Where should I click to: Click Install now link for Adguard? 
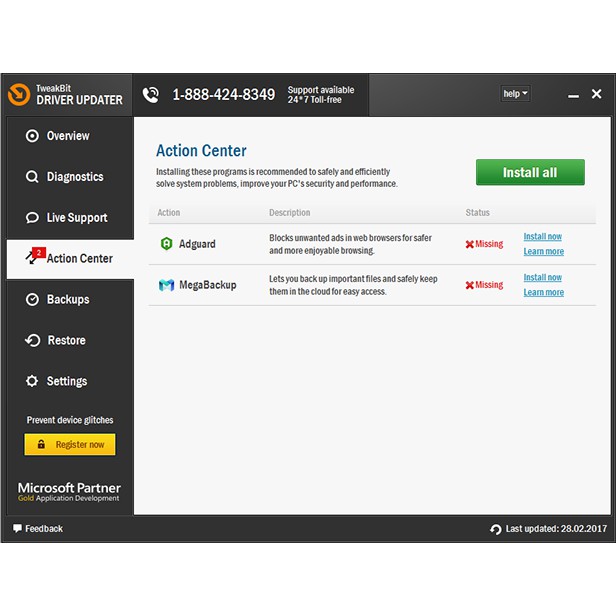click(543, 237)
